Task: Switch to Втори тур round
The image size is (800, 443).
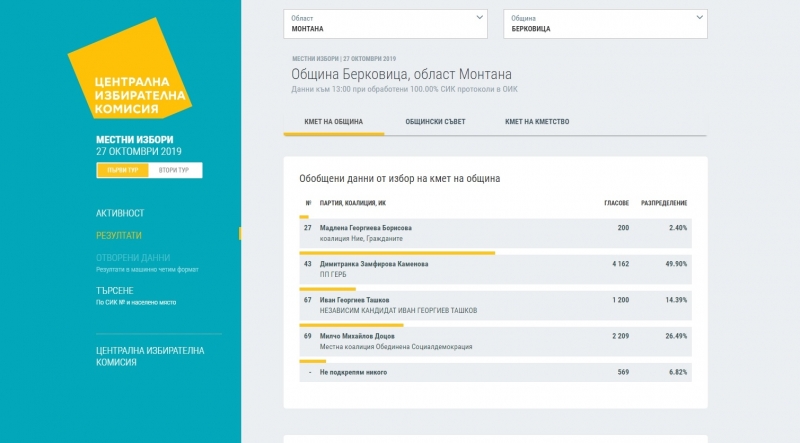Action: pyautogui.click(x=176, y=170)
